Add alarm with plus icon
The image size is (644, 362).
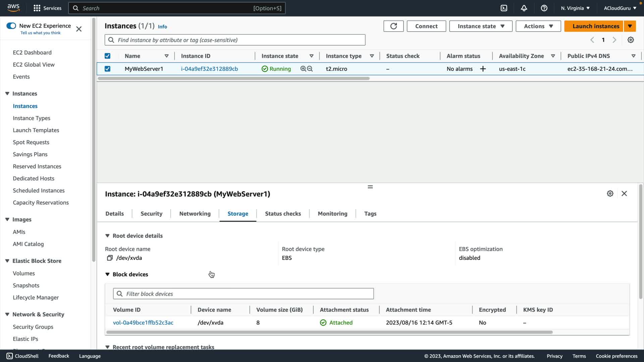[483, 69]
